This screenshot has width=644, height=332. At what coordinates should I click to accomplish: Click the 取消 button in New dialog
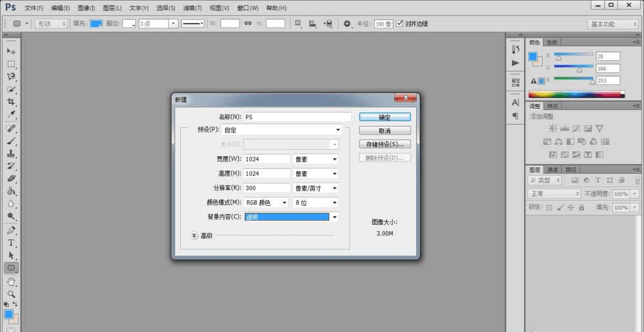point(385,131)
